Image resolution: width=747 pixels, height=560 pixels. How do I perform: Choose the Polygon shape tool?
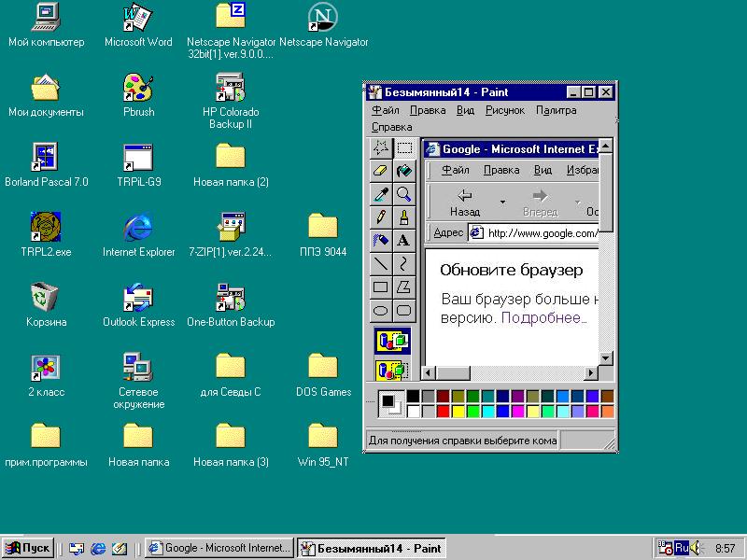click(x=404, y=287)
